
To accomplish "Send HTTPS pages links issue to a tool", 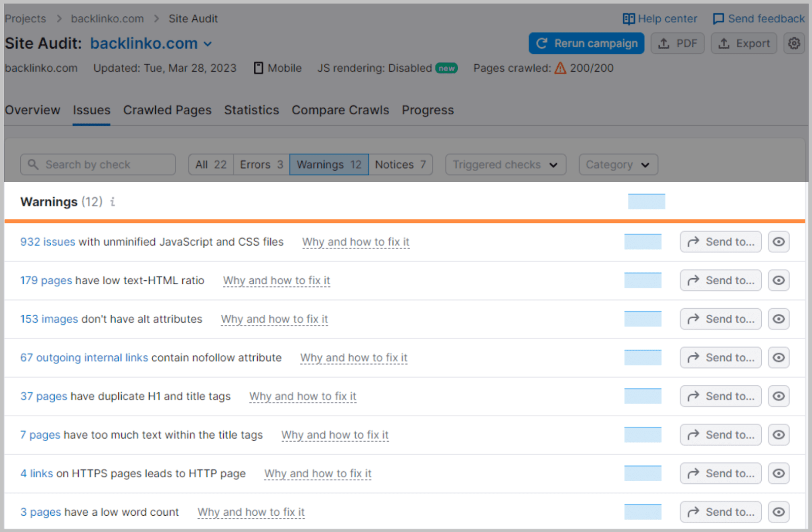I will [x=721, y=473].
